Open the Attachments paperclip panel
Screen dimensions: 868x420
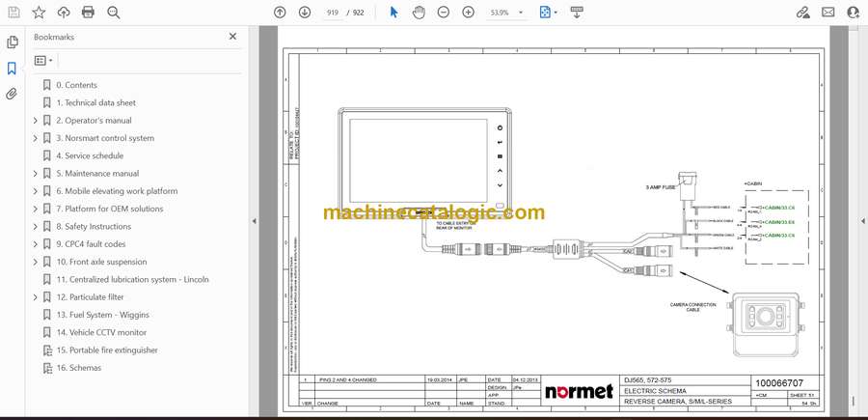[x=12, y=94]
